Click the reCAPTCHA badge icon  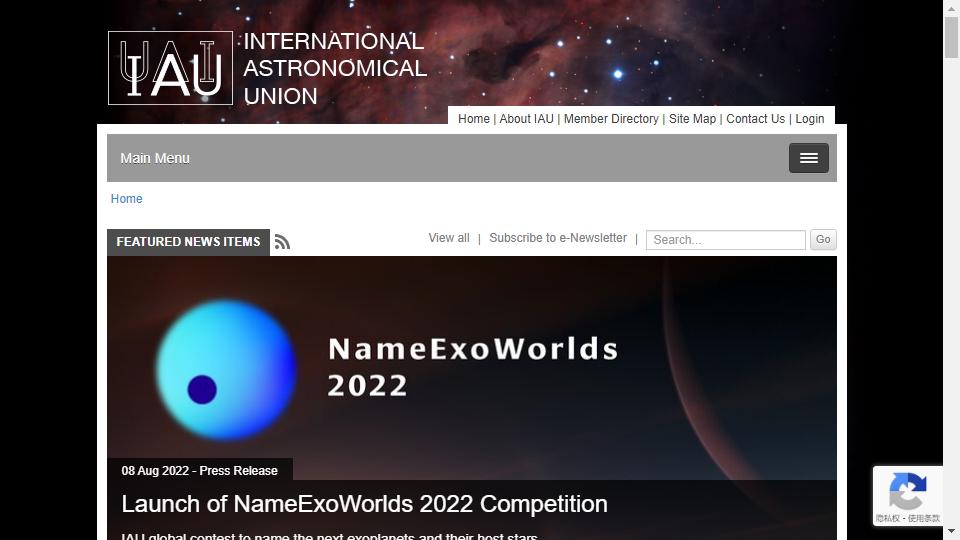pos(907,490)
